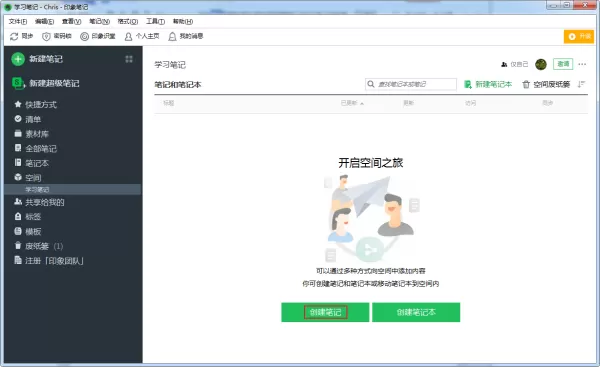This screenshot has width=600, height=367.
Task: Open the three-dot more options menu
Action: (582, 64)
